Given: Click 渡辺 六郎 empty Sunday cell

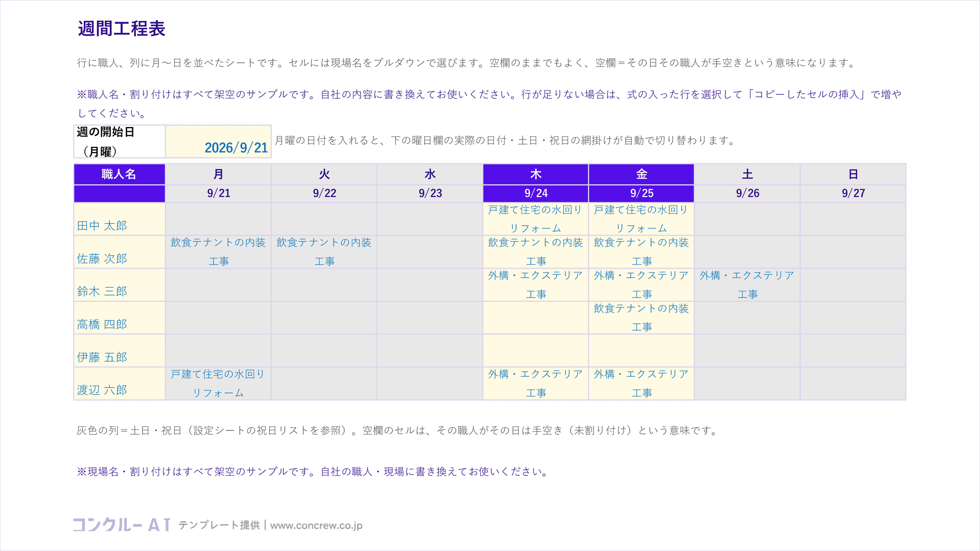Looking at the screenshot, I should click(x=853, y=383).
